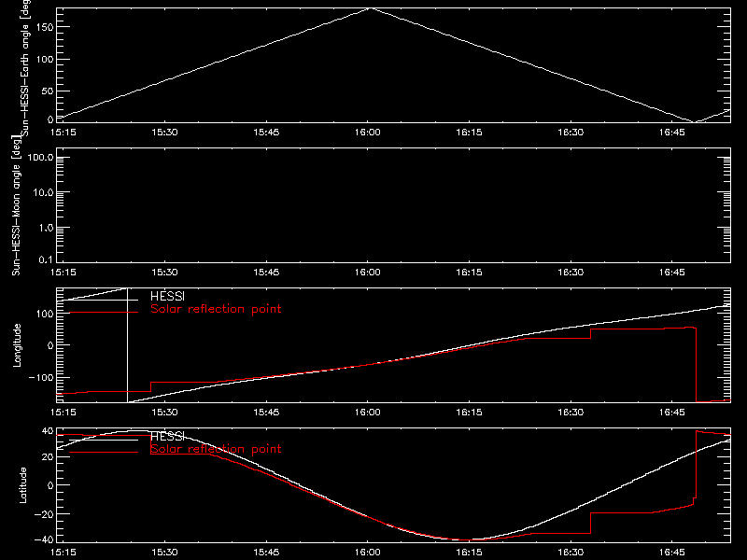Viewport: 747px width, 560px height.
Task: Click the red legend line sample in Longitude plot
Action: (104, 313)
